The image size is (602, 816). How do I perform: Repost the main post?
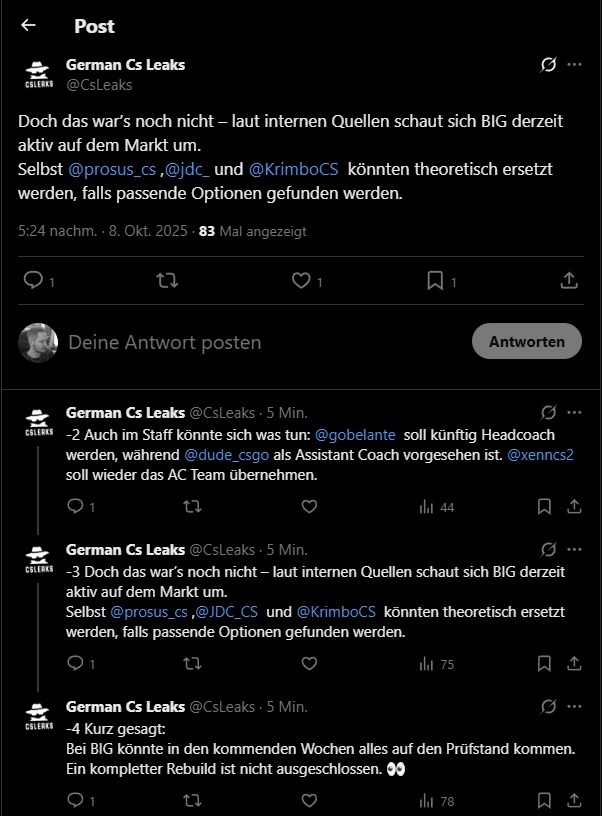[167, 281]
